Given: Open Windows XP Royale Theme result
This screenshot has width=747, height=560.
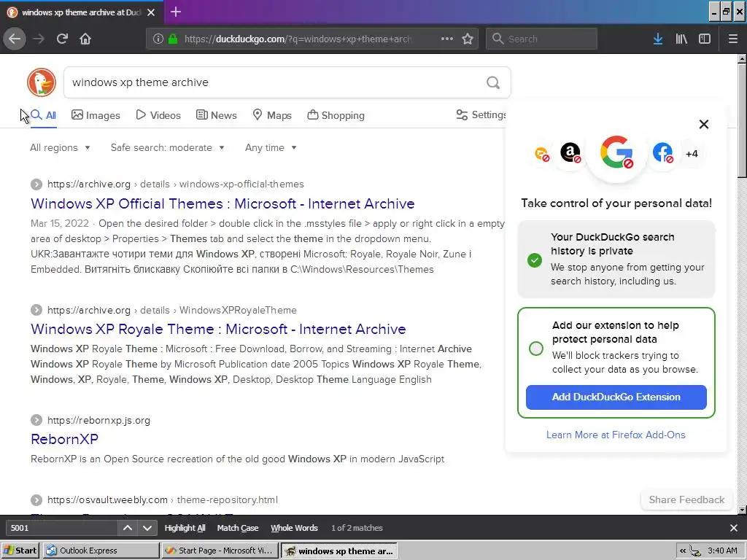Looking at the screenshot, I should coord(218,329).
